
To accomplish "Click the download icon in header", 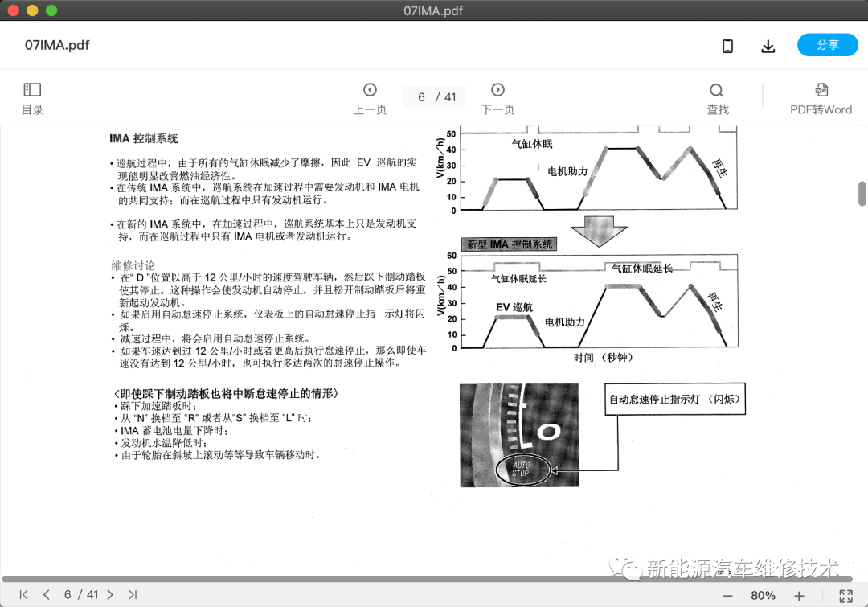I will (768, 46).
